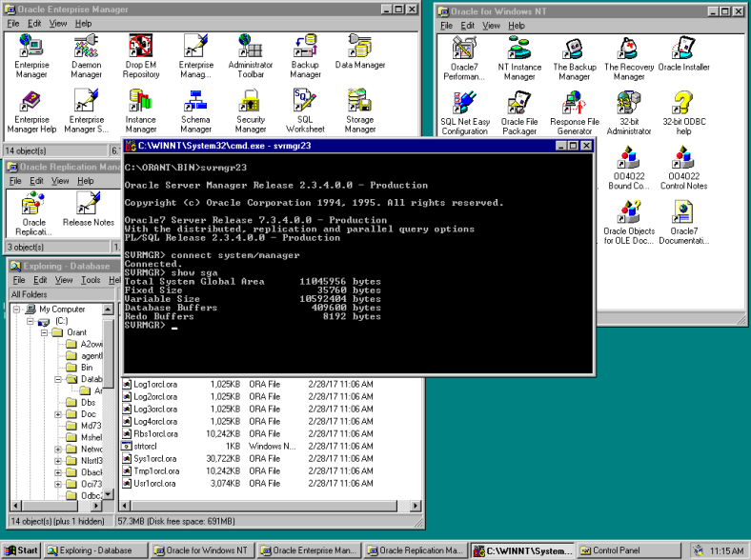Image resolution: width=751 pixels, height=560 pixels.
Task: Open the Tools menu in Explorer
Action: (x=91, y=280)
